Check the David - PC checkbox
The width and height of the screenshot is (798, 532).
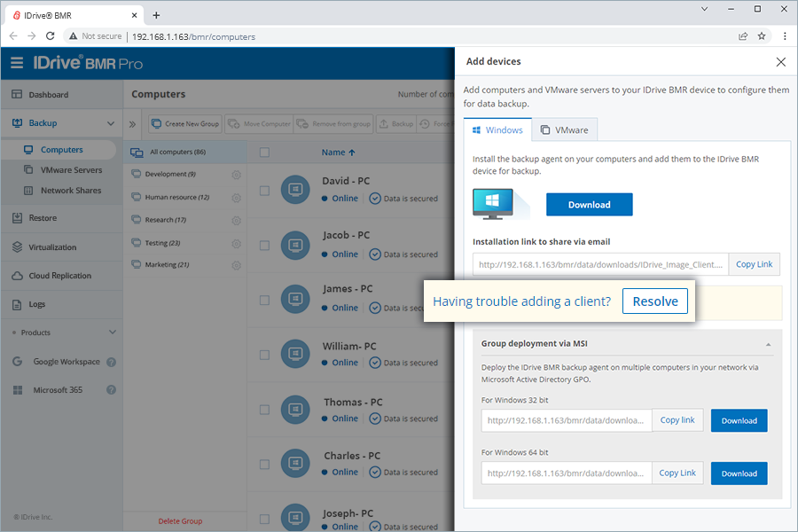pos(264,191)
